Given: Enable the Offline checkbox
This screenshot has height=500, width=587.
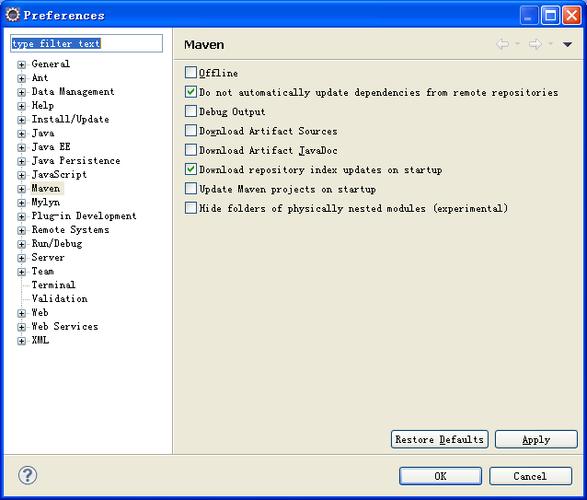Looking at the screenshot, I should [x=191, y=72].
